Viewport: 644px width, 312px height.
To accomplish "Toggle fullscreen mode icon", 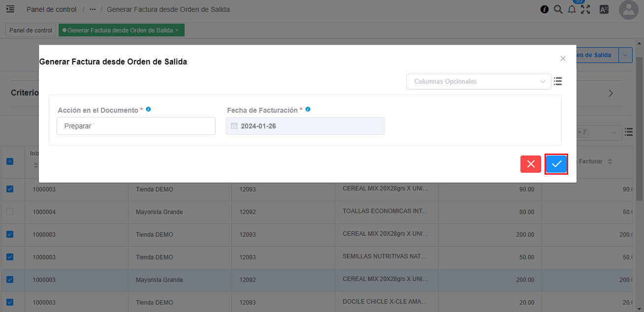I will 585,9.
